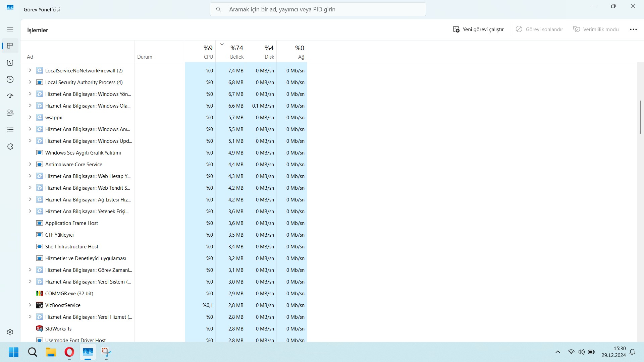Open Task Manager settings gear
The width and height of the screenshot is (644, 362).
[10, 332]
